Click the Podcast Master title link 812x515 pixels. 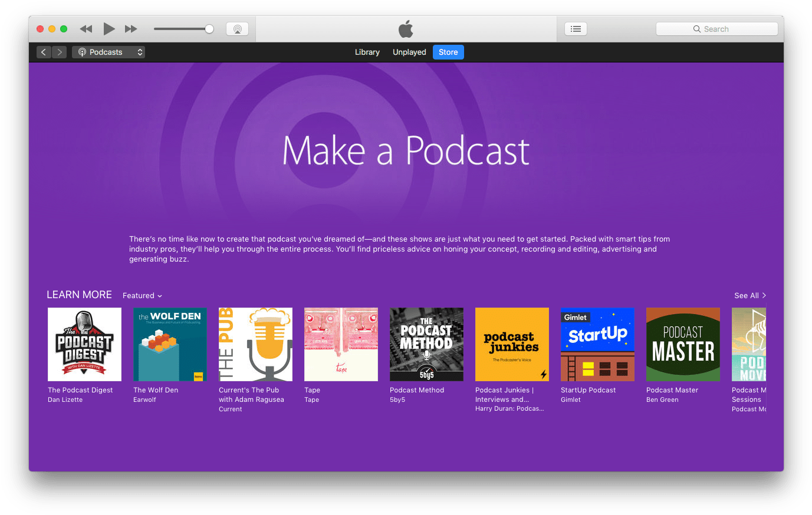672,390
